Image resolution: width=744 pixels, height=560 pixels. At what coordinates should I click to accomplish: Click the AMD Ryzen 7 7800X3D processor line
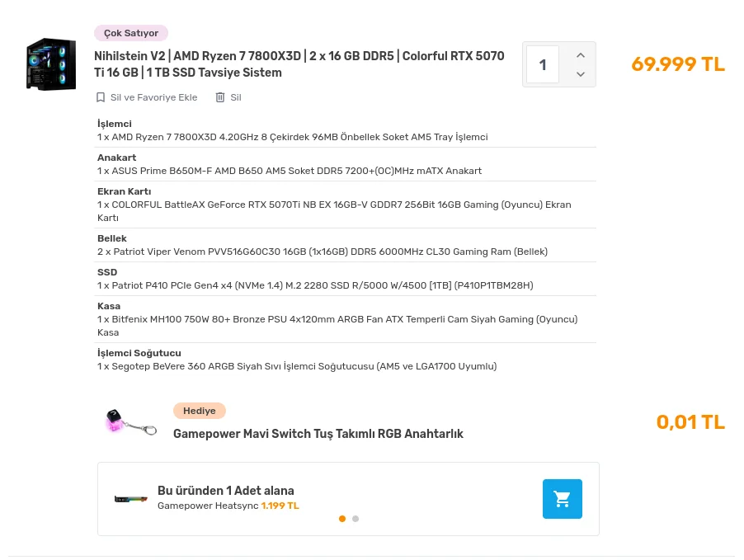292,137
